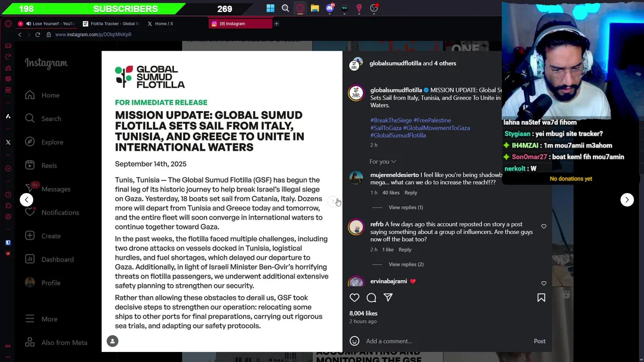644x362 pixels.
Task: Open the #GlobalMovementToGaza hashtag
Action: 436,128
